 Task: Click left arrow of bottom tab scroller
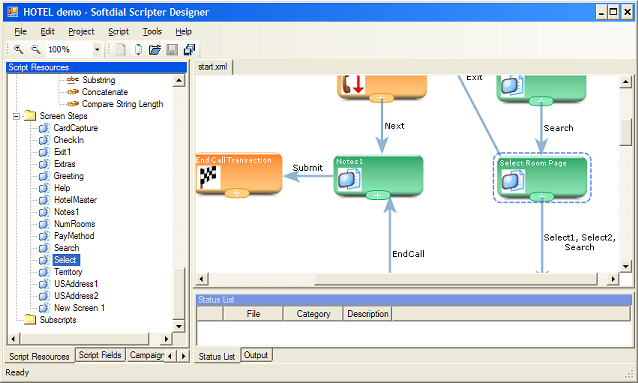170,356
